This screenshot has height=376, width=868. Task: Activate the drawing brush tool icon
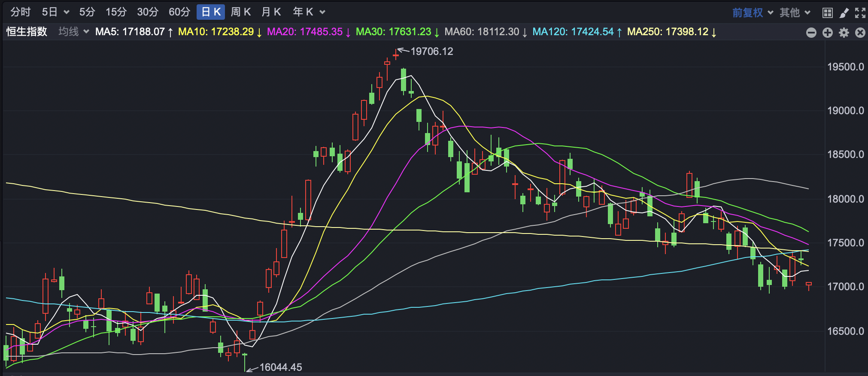pyautogui.click(x=844, y=13)
